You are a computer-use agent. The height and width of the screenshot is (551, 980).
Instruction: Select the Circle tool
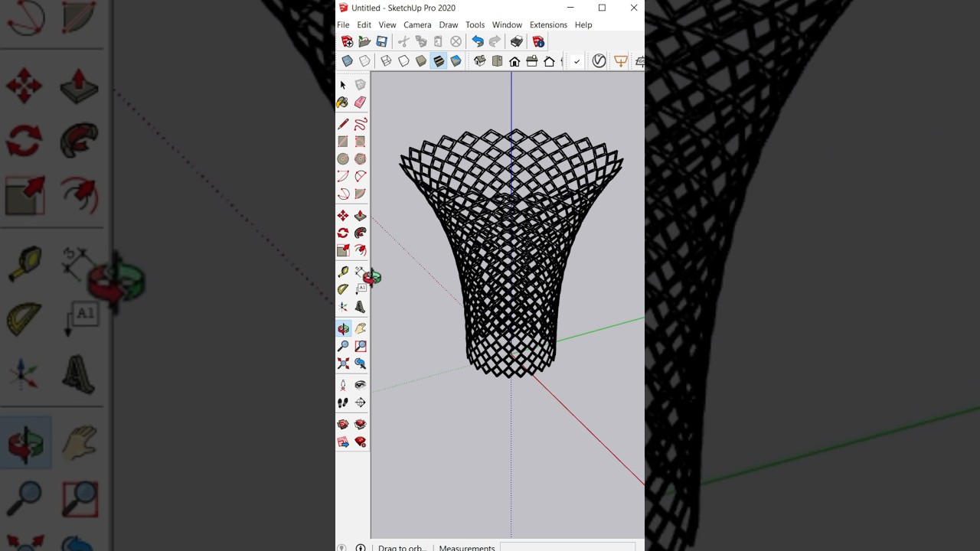click(x=343, y=159)
